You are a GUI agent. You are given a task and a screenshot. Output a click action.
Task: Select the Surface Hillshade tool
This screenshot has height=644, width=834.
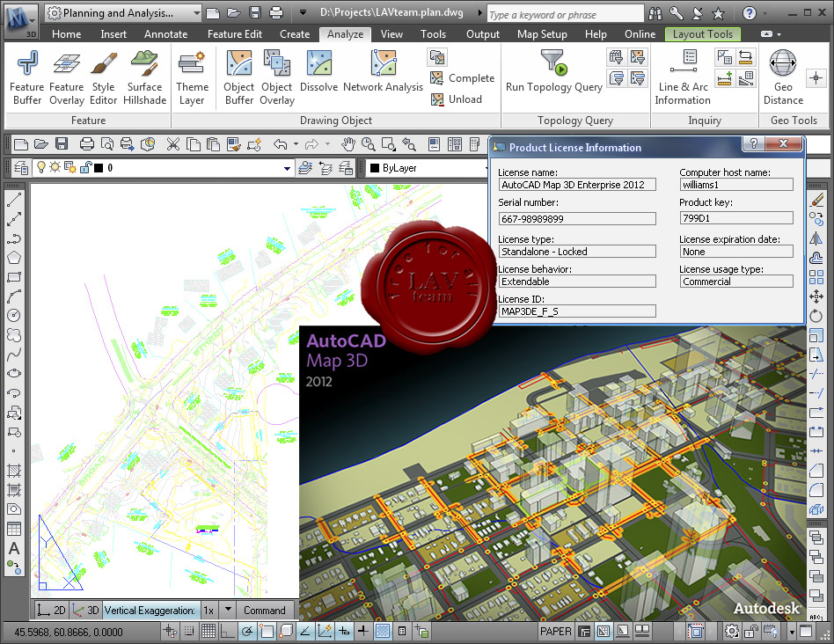[144, 77]
